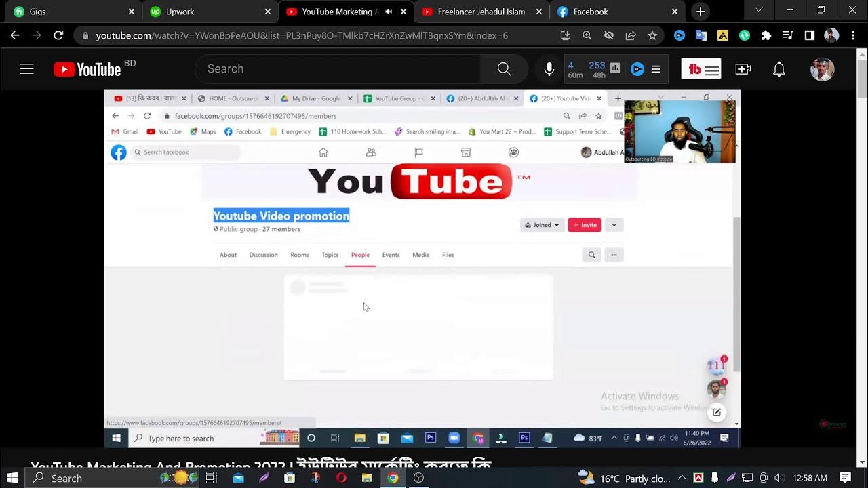Image resolution: width=868 pixels, height=488 pixels.
Task: Open YouTube account avatar menu
Action: [822, 69]
